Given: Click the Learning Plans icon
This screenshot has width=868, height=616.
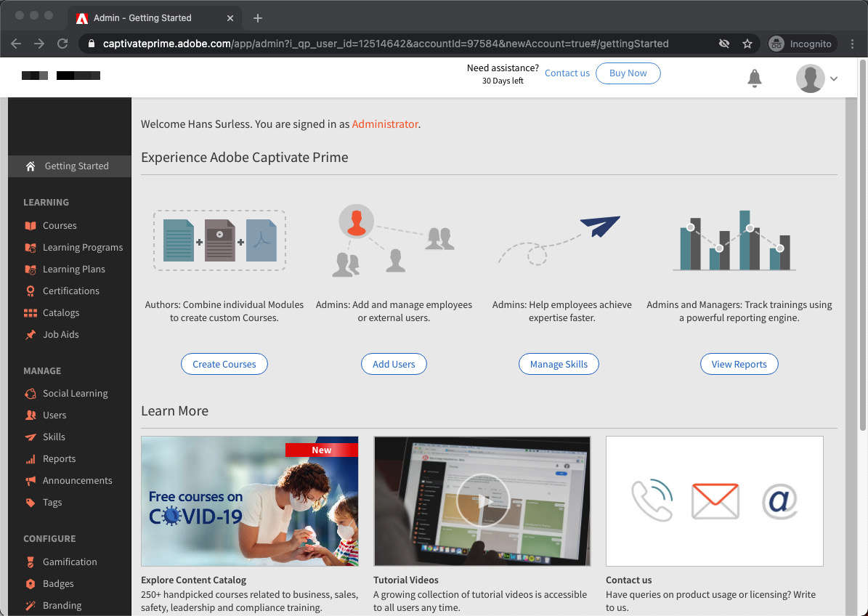Looking at the screenshot, I should coord(31,269).
